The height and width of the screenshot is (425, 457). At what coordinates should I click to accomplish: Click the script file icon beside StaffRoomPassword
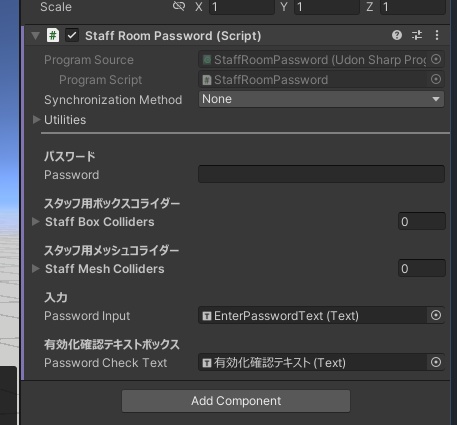click(x=207, y=80)
